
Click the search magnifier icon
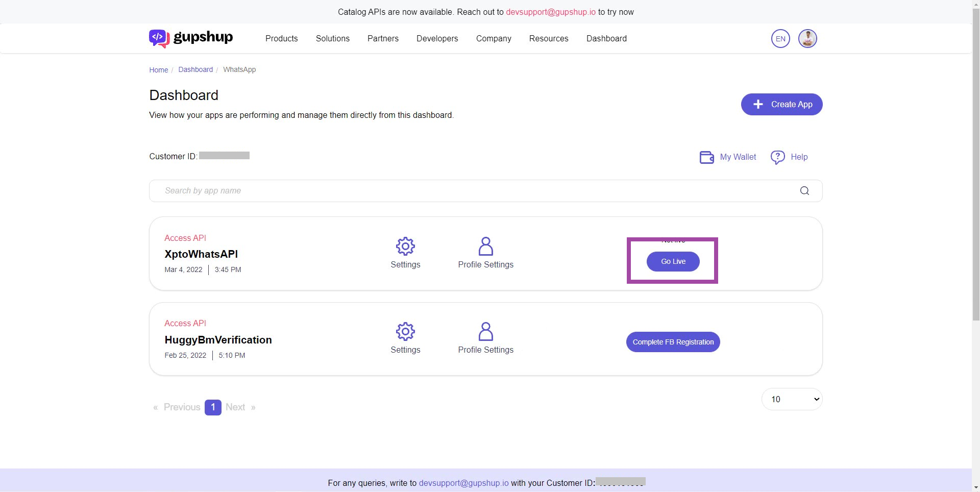coord(804,191)
